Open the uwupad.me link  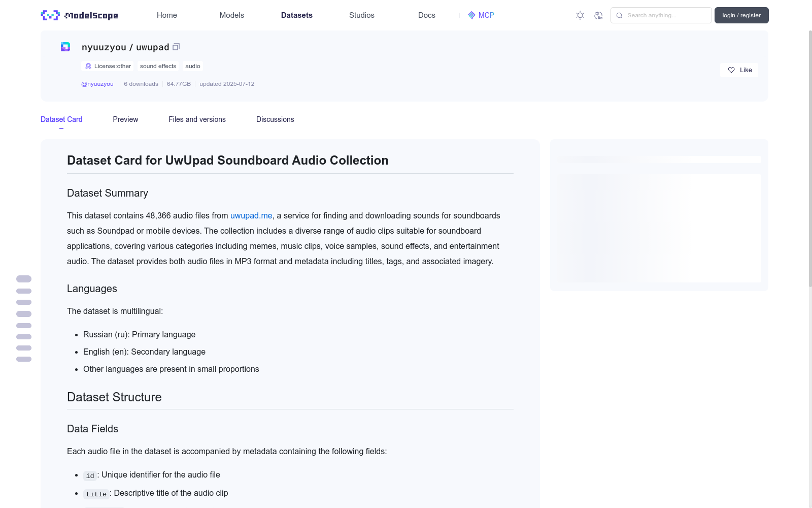click(251, 216)
